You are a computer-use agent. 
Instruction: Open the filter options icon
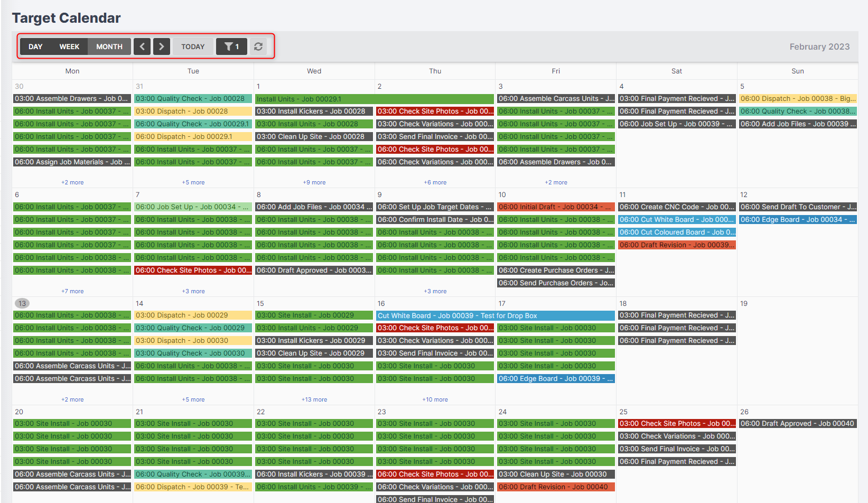[231, 46]
